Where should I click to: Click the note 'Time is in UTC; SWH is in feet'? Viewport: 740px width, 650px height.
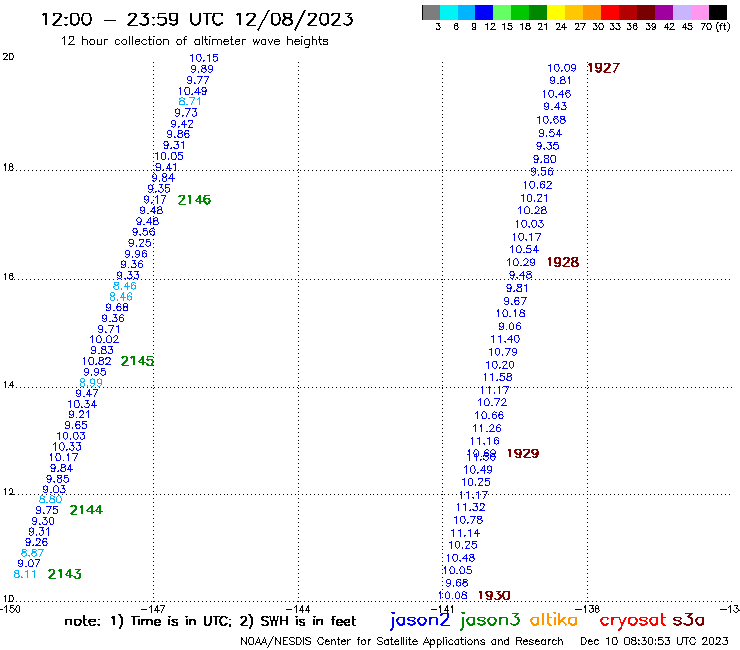pyautogui.click(x=210, y=621)
